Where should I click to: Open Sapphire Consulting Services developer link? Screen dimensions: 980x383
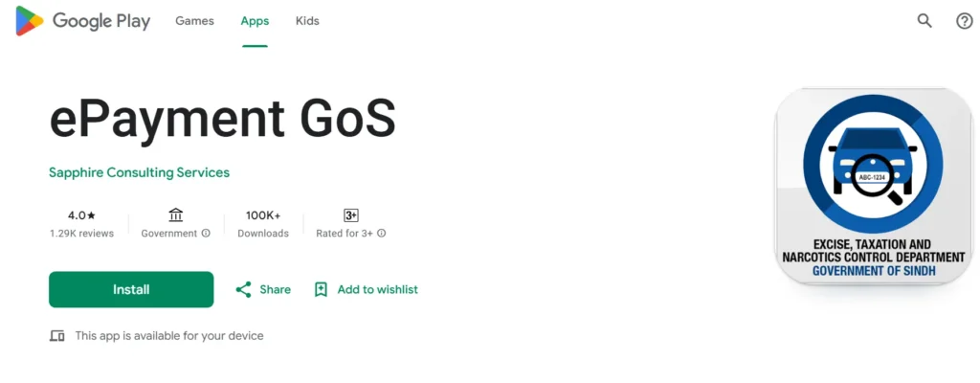pos(139,172)
